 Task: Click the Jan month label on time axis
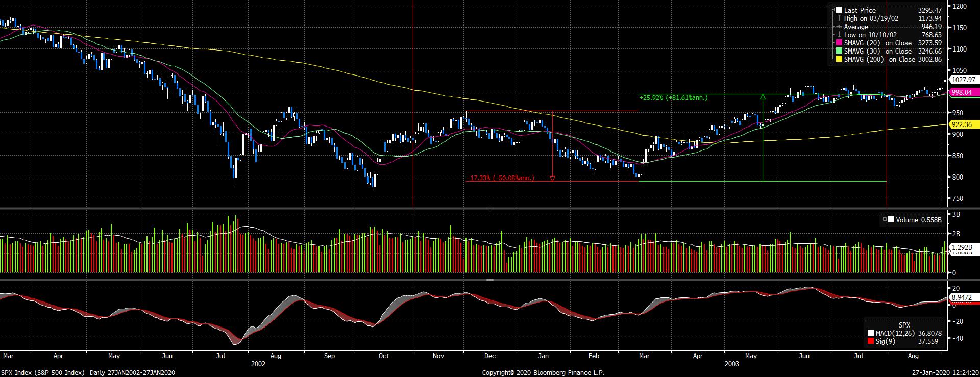point(544,356)
